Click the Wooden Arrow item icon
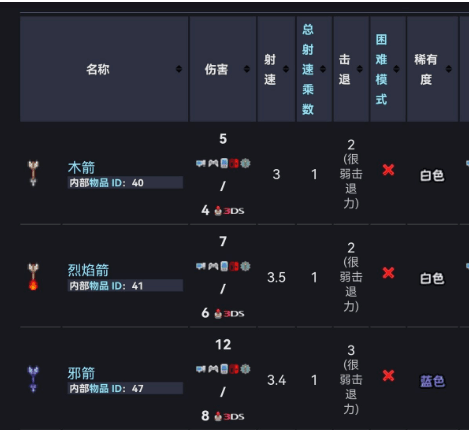The height and width of the screenshot is (430, 469). [x=33, y=173]
